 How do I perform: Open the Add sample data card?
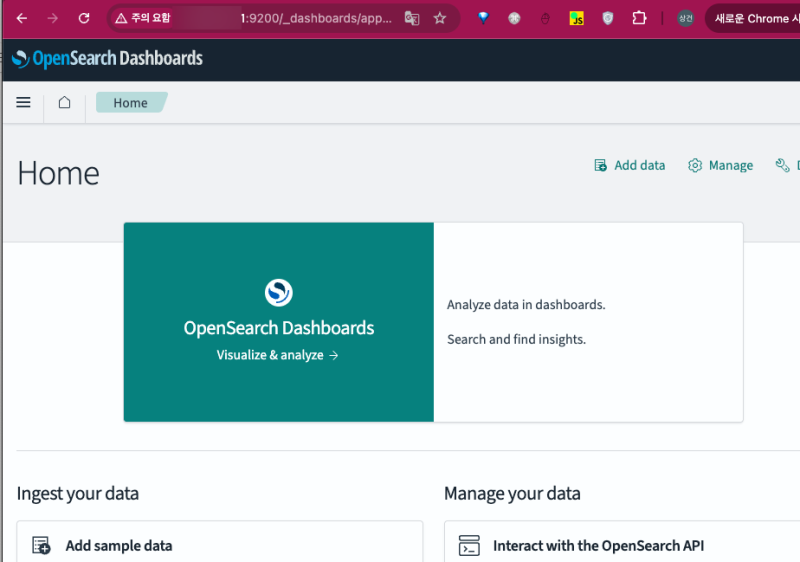coord(118,546)
